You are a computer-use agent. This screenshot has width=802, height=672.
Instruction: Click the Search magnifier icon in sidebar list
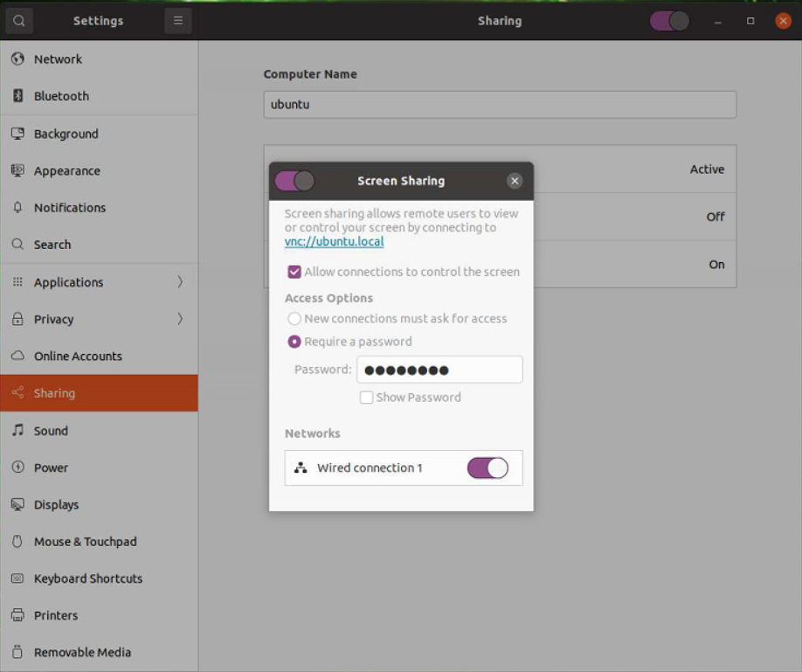17,244
